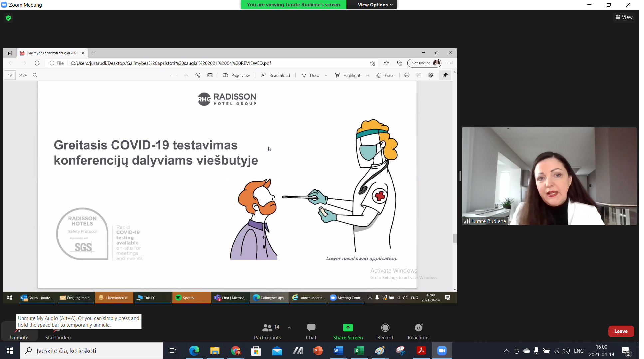Viewport: 644px width, 359px height.
Task: Unpin the PDF toolbar
Action: coord(445,75)
